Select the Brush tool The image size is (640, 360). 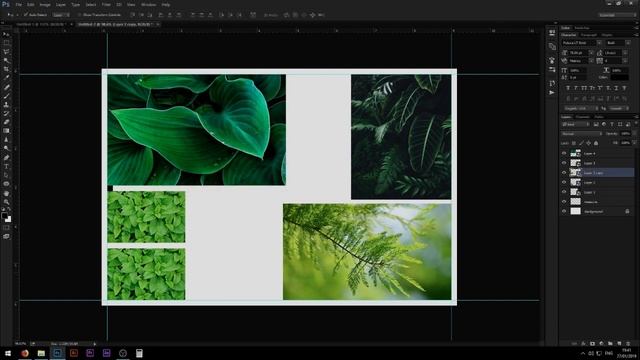[x=6, y=96]
